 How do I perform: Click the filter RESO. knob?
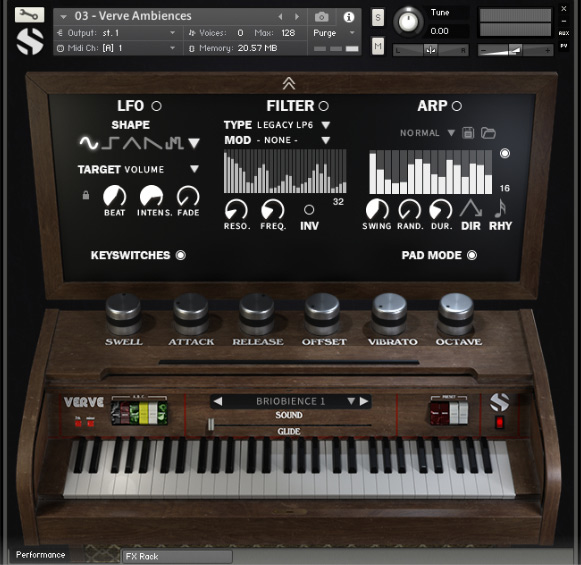236,210
